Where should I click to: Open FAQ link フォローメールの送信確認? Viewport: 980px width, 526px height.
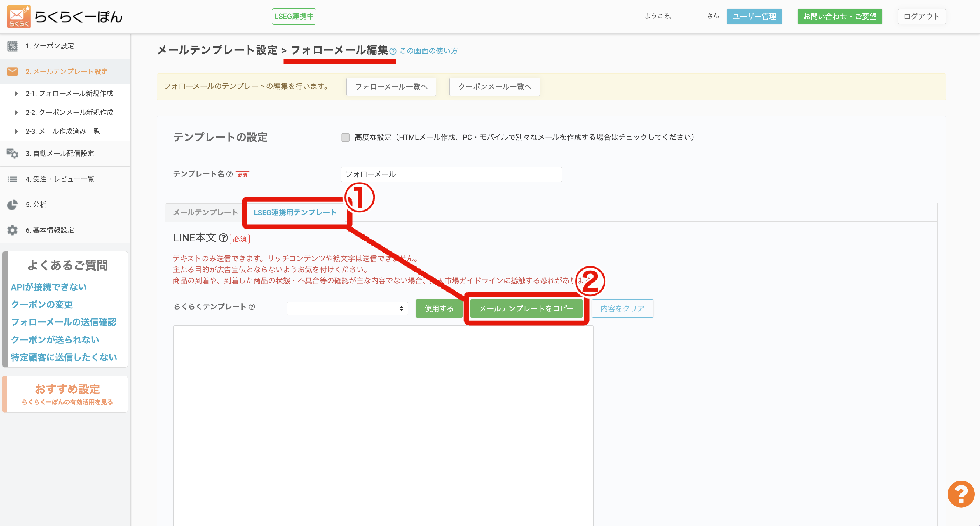click(x=64, y=322)
